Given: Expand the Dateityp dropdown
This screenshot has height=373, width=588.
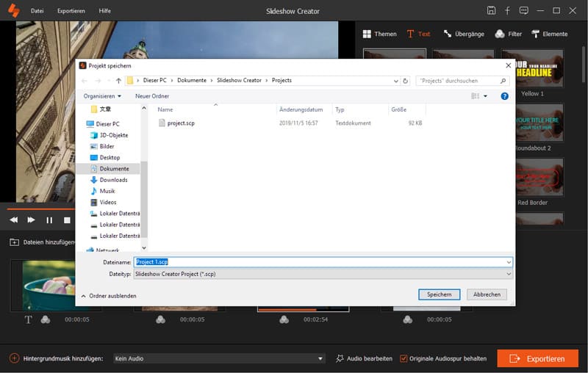Looking at the screenshot, I should click(x=508, y=274).
